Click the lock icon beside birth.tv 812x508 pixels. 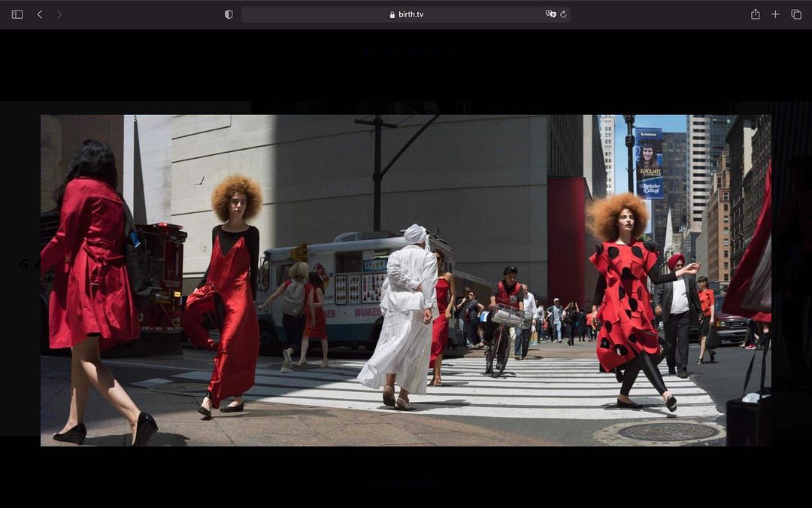tap(392, 14)
